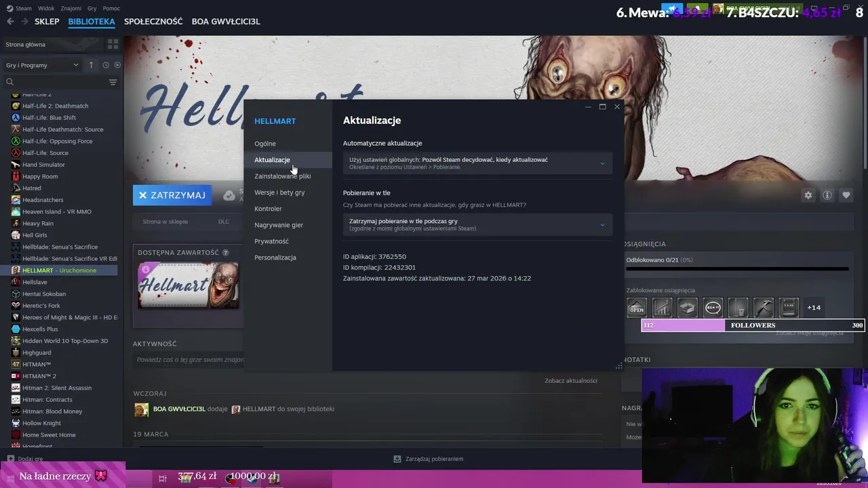
Task: Click the plus icon beside Dodaj grę
Action: pyautogui.click(x=10, y=459)
